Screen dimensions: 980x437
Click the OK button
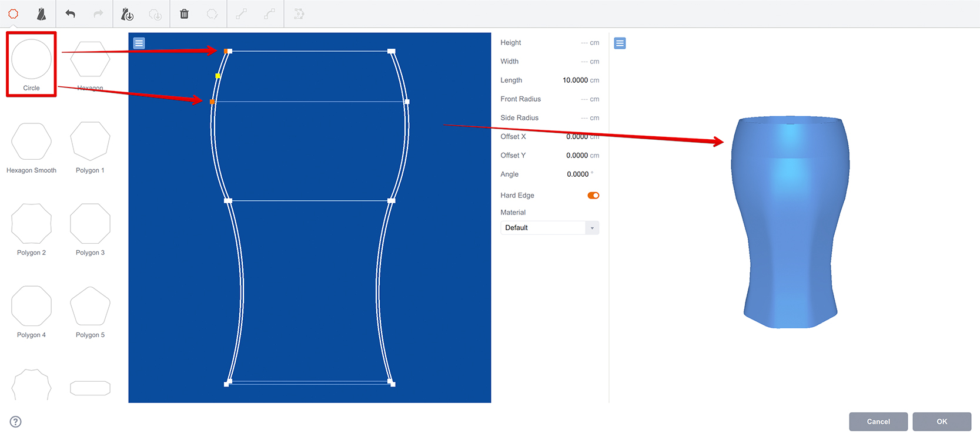click(x=942, y=422)
